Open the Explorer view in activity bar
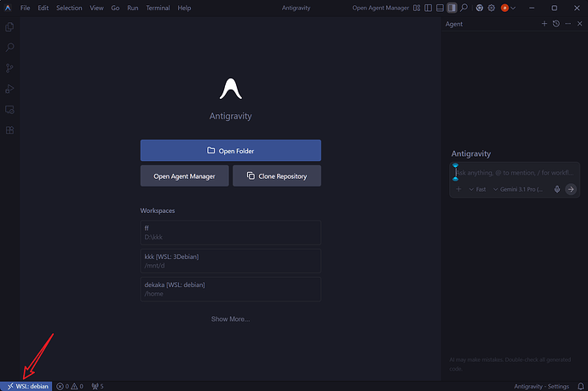Screen dimensions: 588x391 [x=9, y=27]
